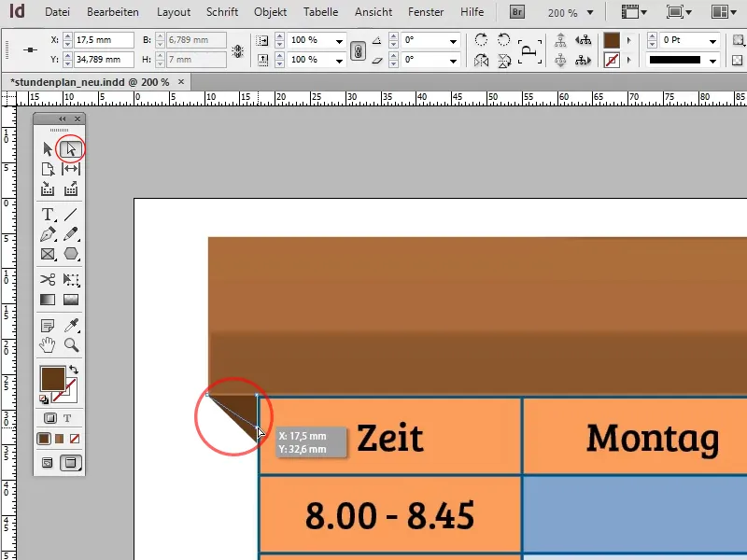Click the Y position field

[104, 60]
